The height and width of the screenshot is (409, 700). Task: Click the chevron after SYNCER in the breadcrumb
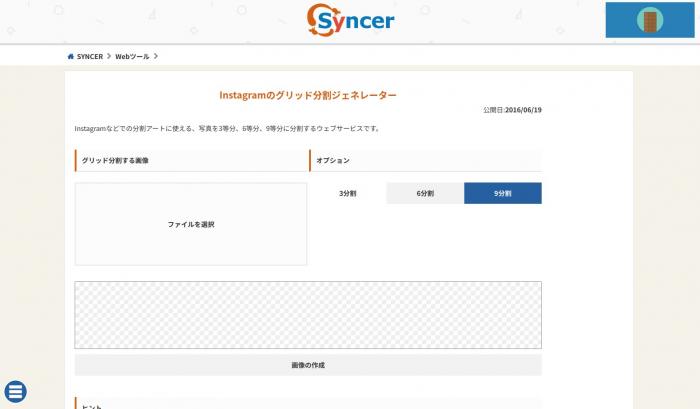(x=109, y=56)
